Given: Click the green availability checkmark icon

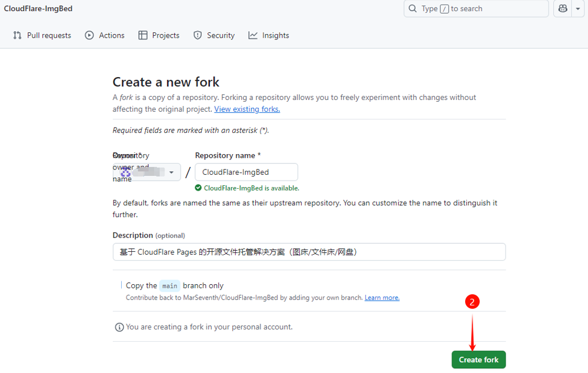Looking at the screenshot, I should coord(199,188).
